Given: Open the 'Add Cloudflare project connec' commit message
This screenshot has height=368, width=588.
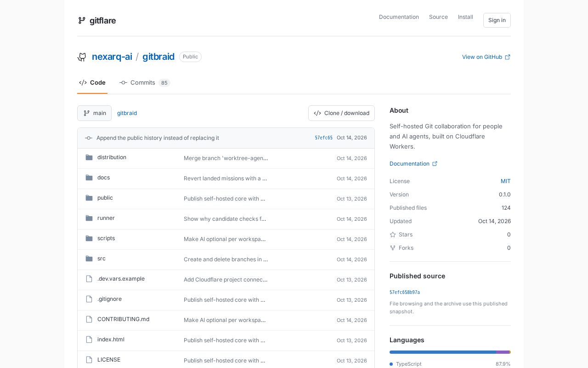Looking at the screenshot, I should (x=226, y=280).
